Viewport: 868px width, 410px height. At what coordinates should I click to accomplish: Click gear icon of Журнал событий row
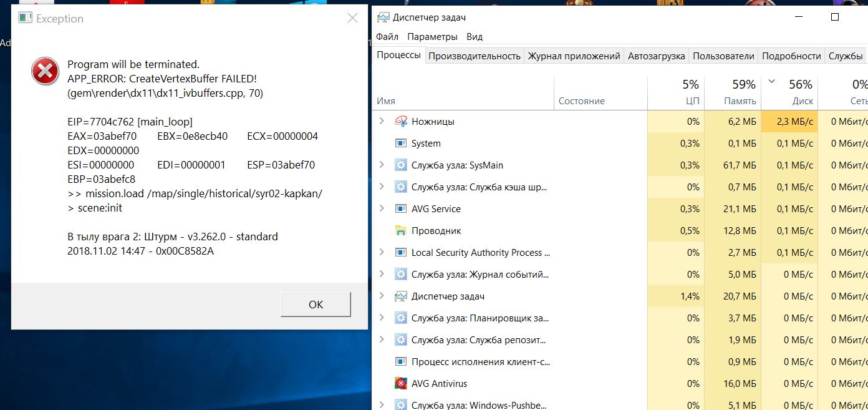click(401, 275)
